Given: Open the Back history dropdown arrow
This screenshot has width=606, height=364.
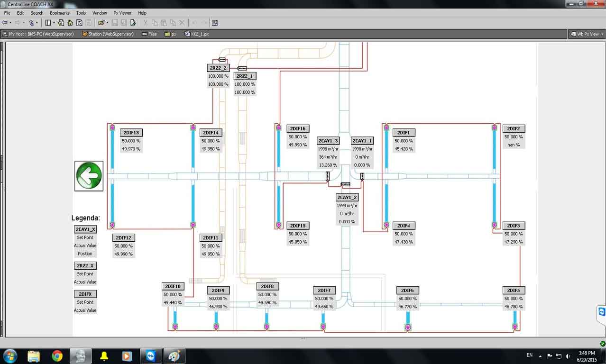Looking at the screenshot, I should click(10, 22).
